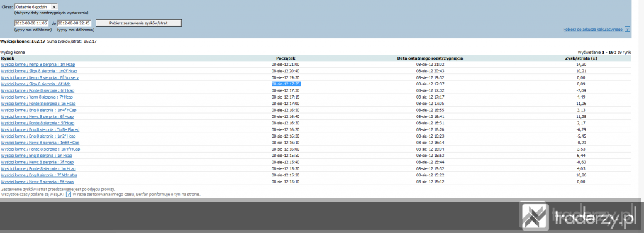Open the Okres period dropdown
The width and height of the screenshot is (644, 233).
(x=36, y=7)
